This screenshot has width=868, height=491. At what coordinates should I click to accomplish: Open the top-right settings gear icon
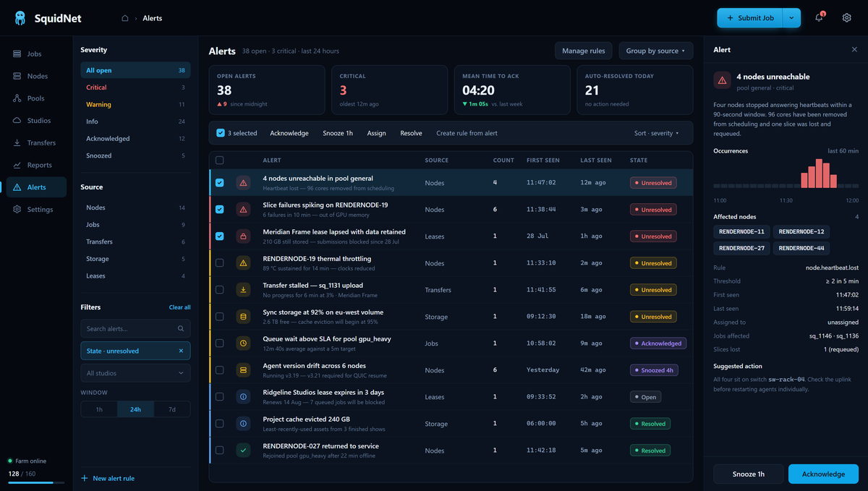pyautogui.click(x=846, y=18)
